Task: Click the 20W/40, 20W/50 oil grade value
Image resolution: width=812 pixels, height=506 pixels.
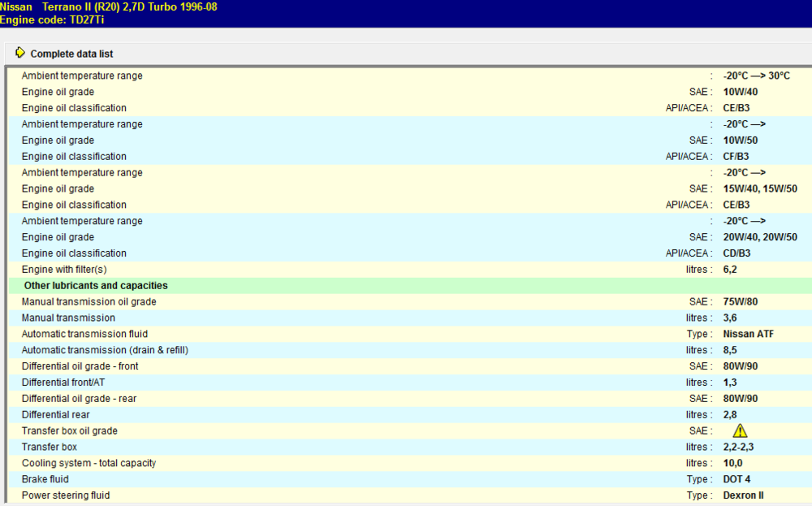Action: click(x=760, y=237)
